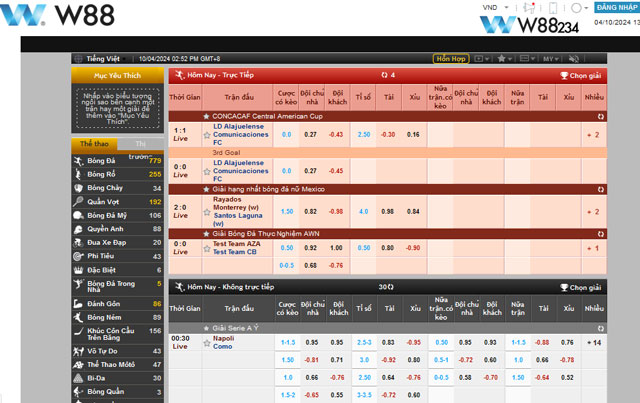Click the Khúc Côn Cầu hockey stick icon
This screenshot has height=403, width=640.
(78, 332)
